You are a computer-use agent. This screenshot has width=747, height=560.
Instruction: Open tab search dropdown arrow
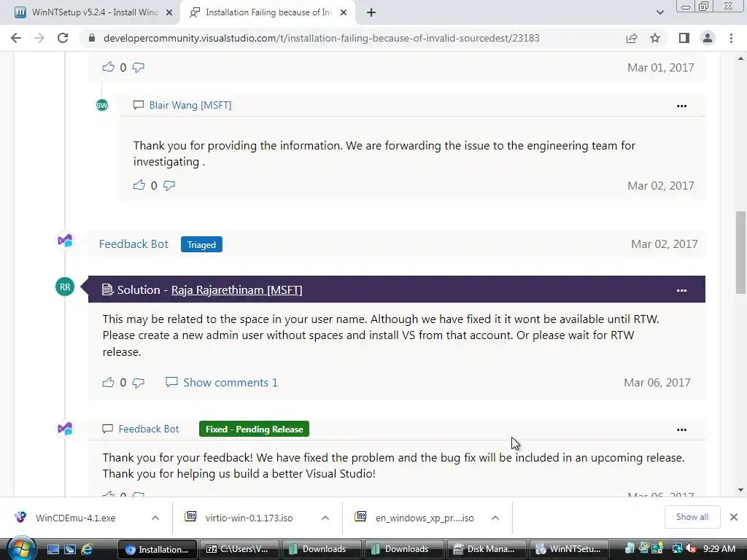[659, 13]
